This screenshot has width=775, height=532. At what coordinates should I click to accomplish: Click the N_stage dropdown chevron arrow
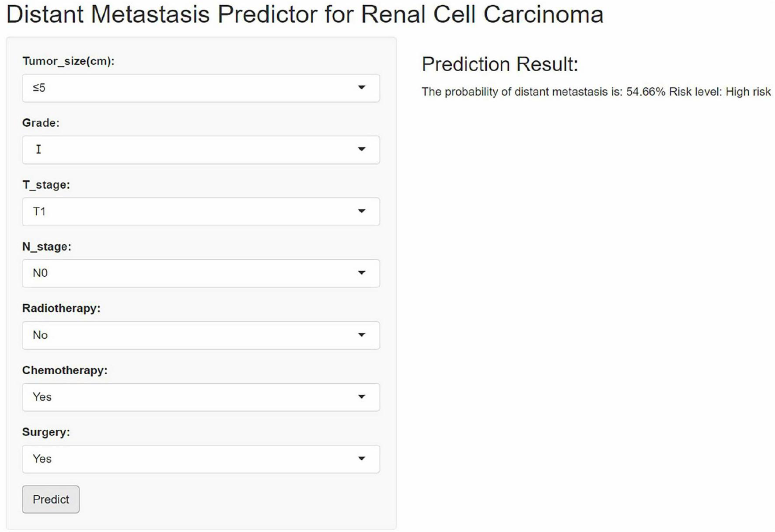click(361, 273)
